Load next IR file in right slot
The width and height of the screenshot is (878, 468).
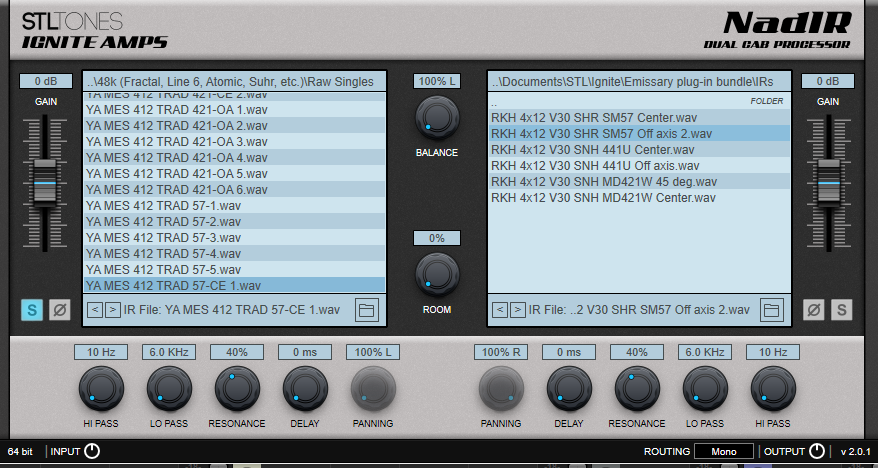tap(518, 310)
